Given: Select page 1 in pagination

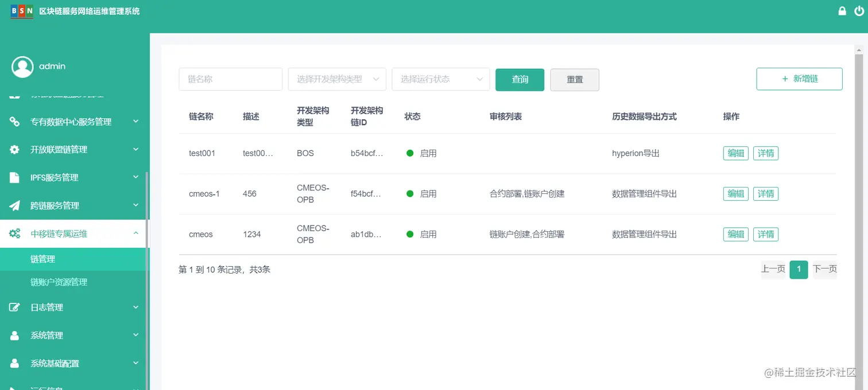Looking at the screenshot, I should 799,270.
